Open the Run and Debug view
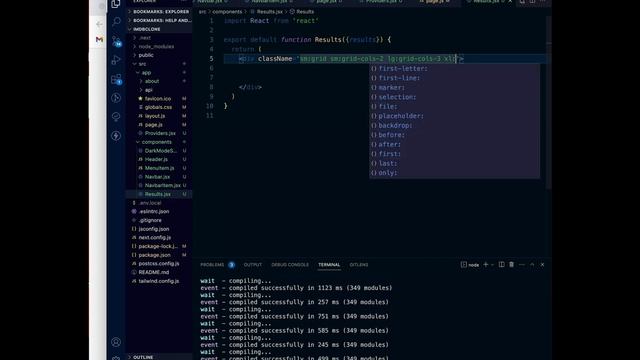The height and width of the screenshot is (360, 640). [x=116, y=60]
